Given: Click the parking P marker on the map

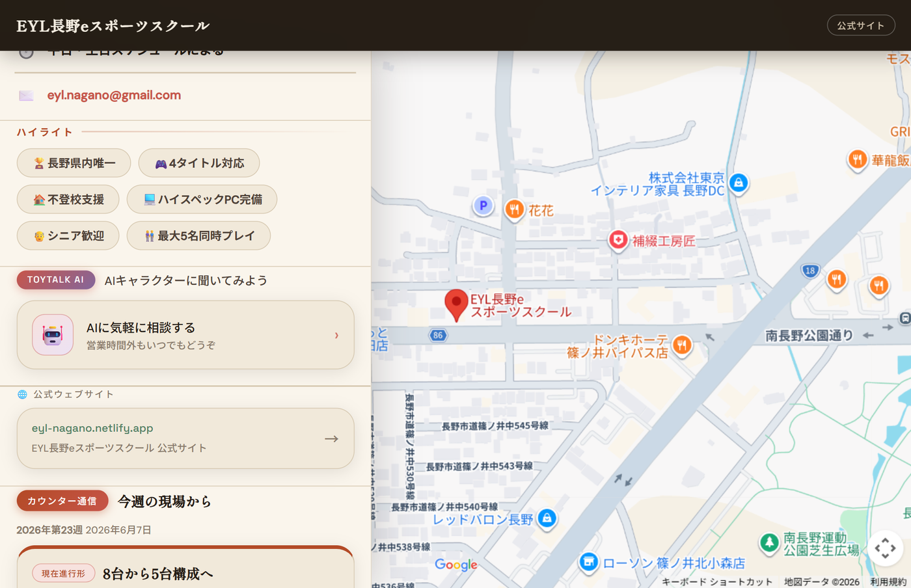Looking at the screenshot, I should (483, 206).
